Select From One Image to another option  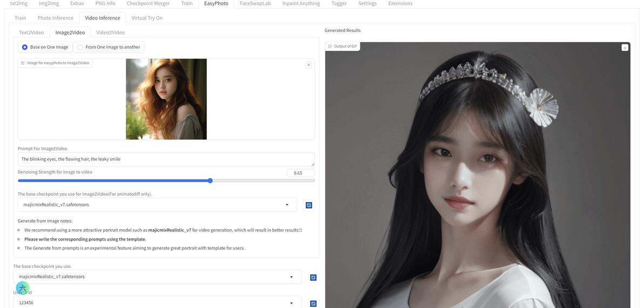[x=109, y=47]
